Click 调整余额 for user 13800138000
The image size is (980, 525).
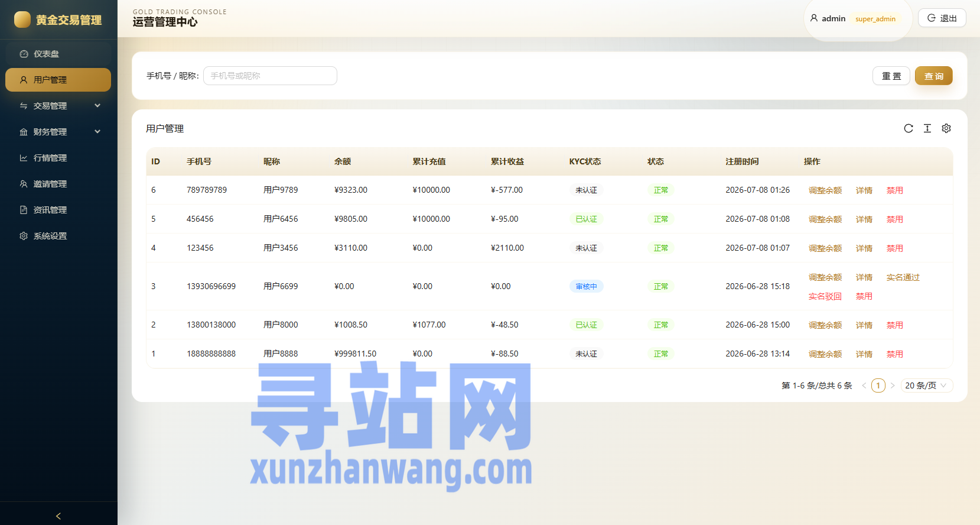click(825, 325)
